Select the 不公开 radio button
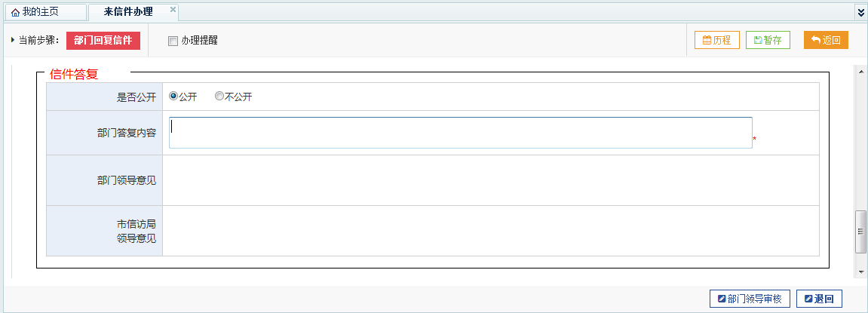Image resolution: width=868 pixels, height=313 pixels. [x=219, y=96]
